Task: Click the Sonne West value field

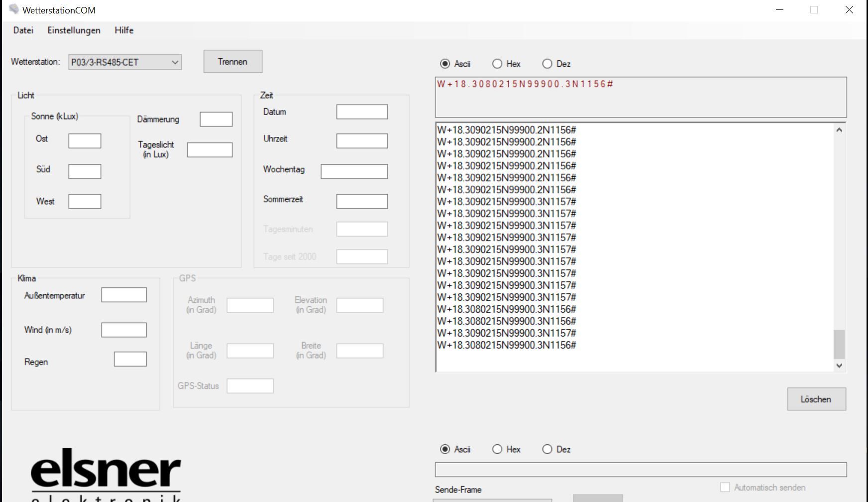Action: pyautogui.click(x=85, y=202)
